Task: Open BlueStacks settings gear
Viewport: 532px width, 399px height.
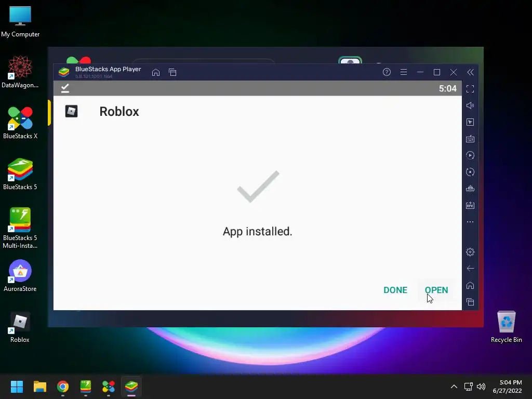Action: (x=470, y=252)
